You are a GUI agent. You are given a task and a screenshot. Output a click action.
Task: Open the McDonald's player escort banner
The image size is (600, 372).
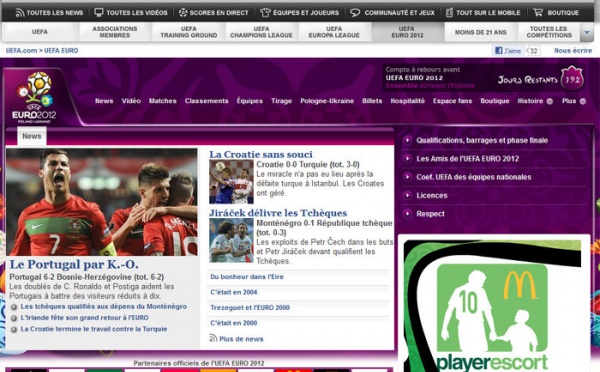(x=492, y=305)
